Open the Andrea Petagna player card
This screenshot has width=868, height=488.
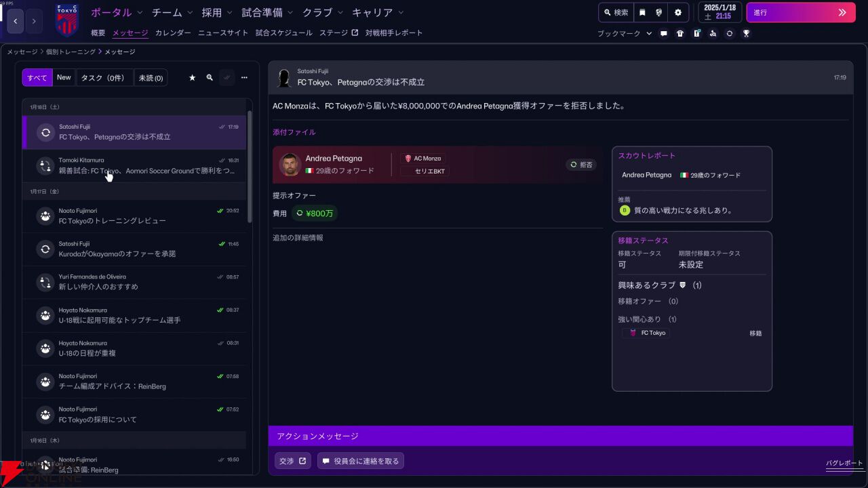437,165
